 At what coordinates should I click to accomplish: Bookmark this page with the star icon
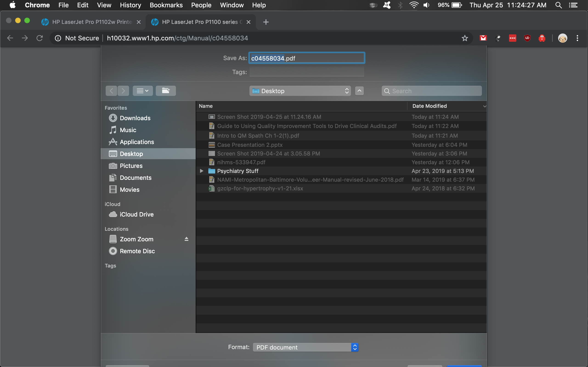click(x=465, y=38)
